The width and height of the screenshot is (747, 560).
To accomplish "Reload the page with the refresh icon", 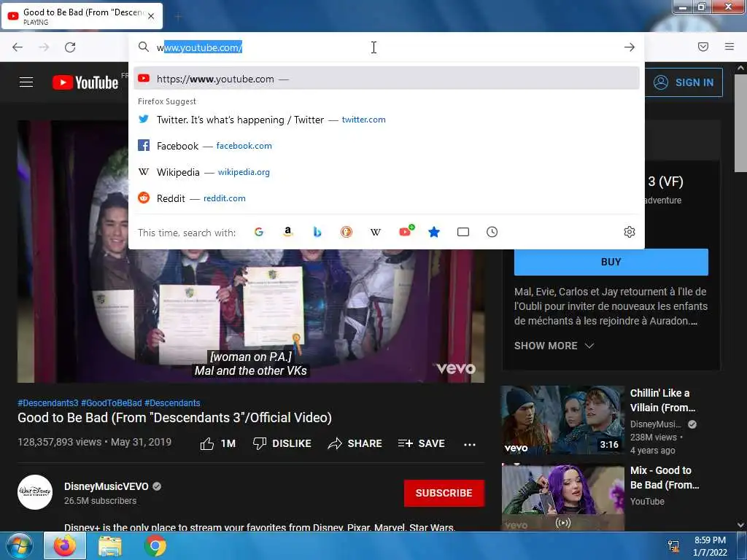I will (70, 47).
